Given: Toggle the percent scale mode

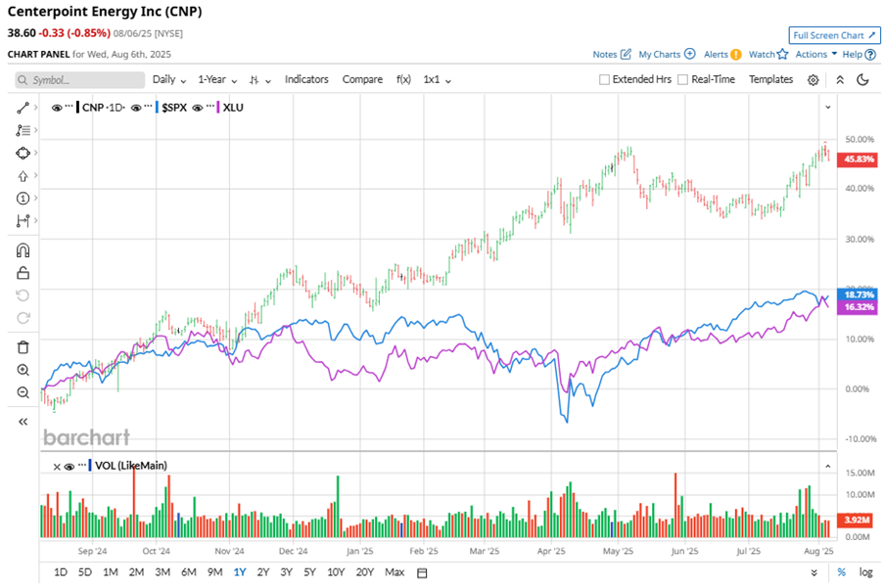Looking at the screenshot, I should (x=841, y=572).
